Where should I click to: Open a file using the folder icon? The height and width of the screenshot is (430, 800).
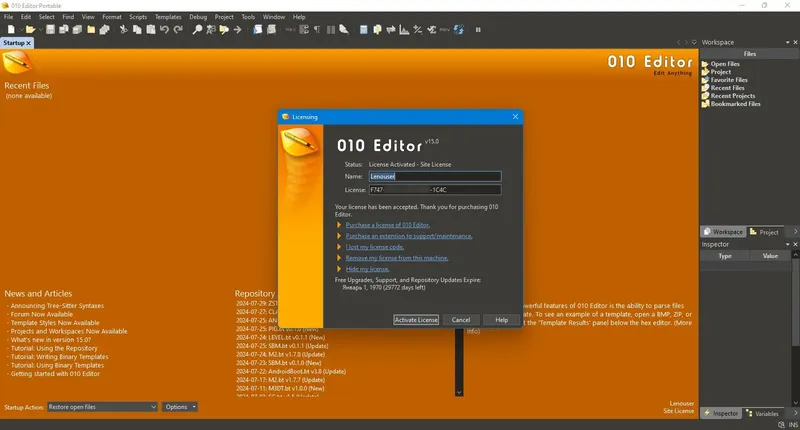tap(30, 30)
